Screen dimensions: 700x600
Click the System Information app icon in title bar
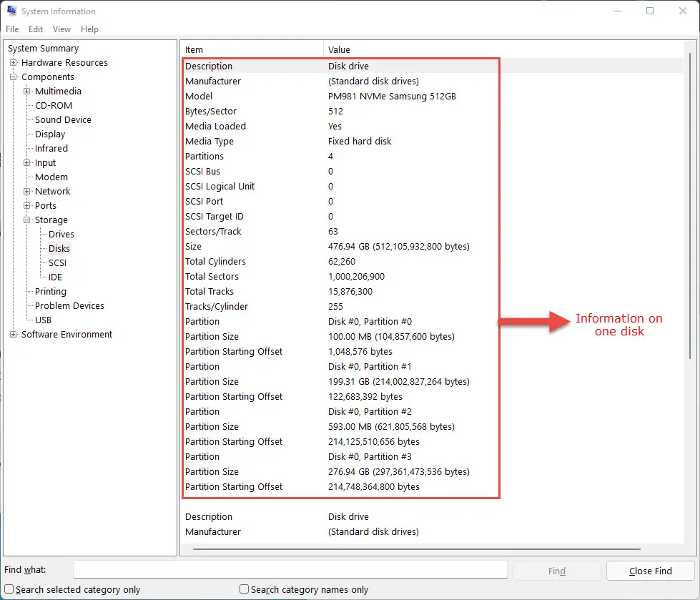(x=11, y=11)
